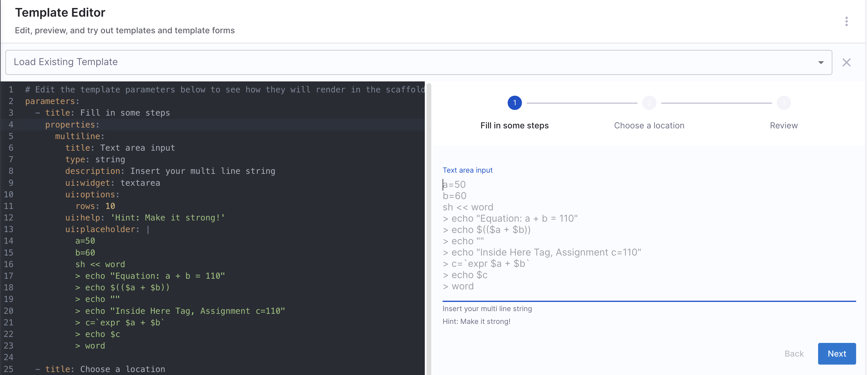Go to the Review step label

[783, 125]
